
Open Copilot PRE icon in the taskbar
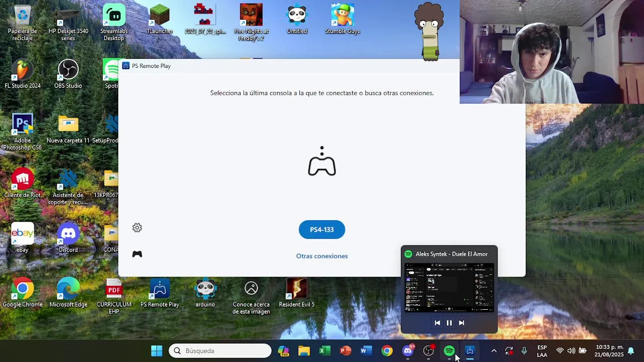283,351
